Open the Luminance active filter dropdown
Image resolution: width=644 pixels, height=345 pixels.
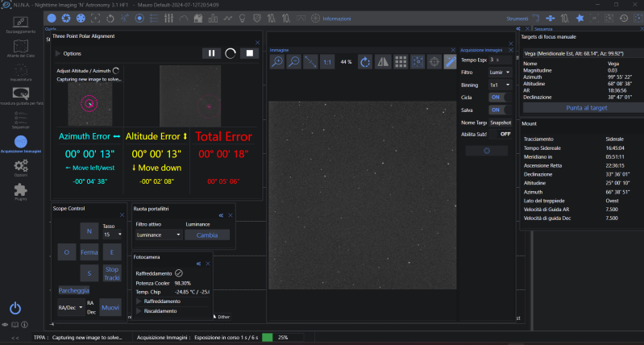click(158, 235)
